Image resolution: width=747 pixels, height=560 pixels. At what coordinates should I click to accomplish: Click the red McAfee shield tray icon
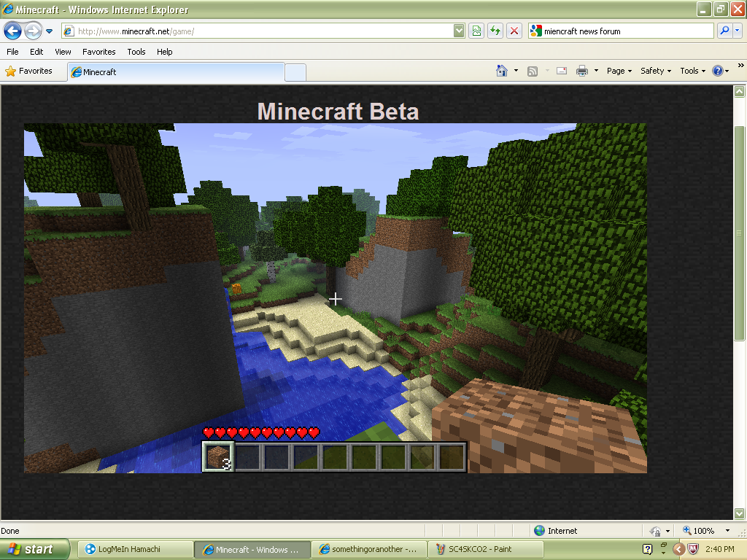pos(693,549)
